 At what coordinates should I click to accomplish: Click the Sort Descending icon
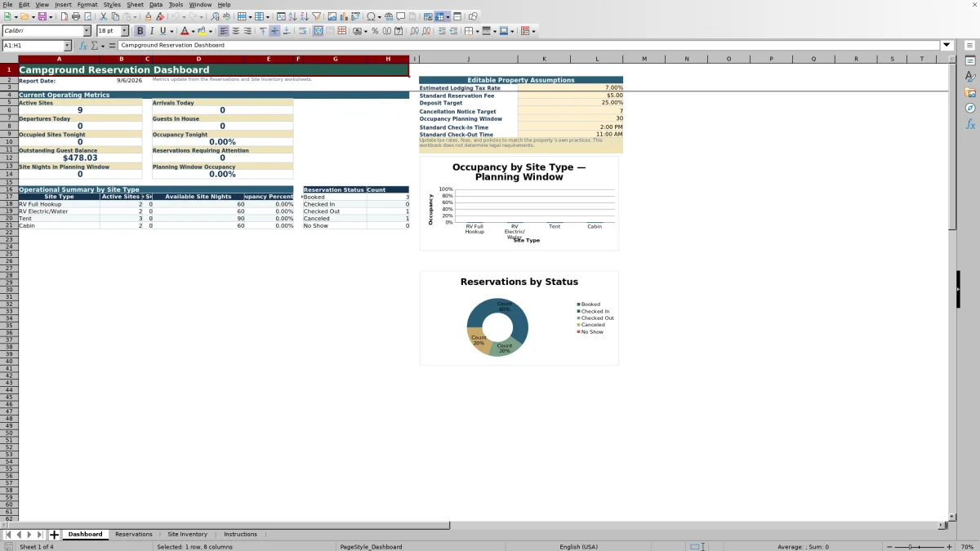[x=304, y=16]
